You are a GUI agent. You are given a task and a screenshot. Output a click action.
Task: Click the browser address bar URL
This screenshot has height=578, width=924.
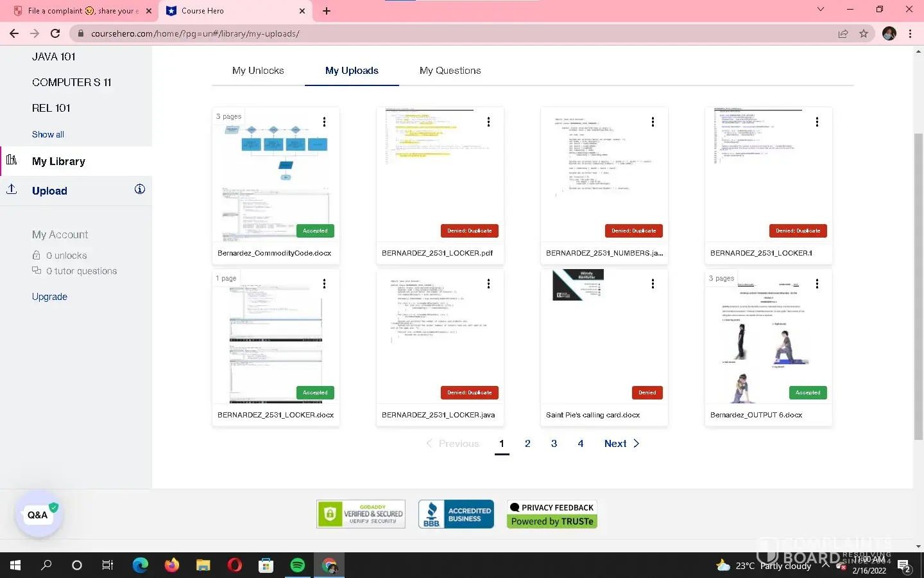(195, 33)
